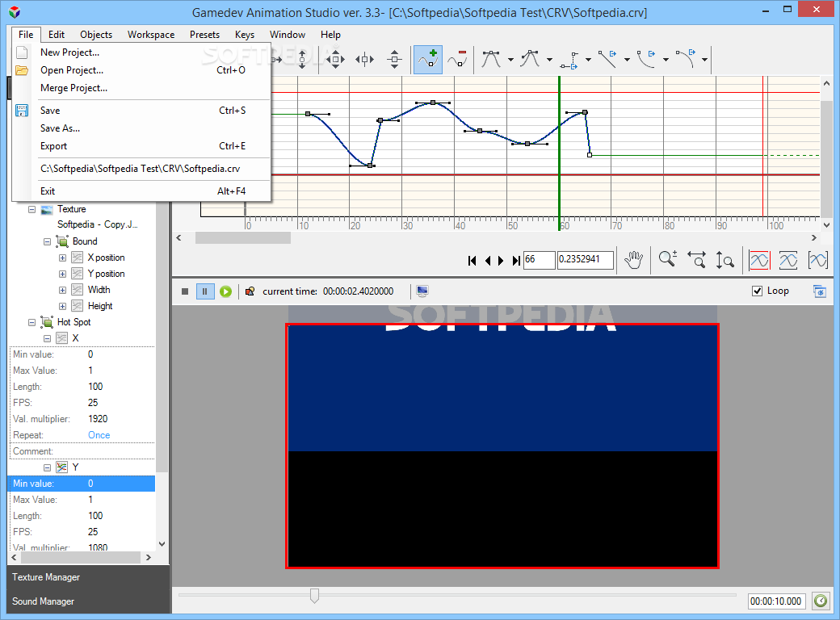Jump to the first key frame
Viewport: 840px width, 620px height.
point(472,261)
